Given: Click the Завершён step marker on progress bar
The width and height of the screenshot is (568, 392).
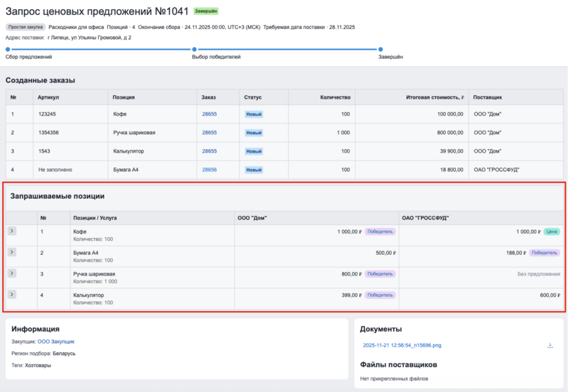Looking at the screenshot, I should point(381,49).
